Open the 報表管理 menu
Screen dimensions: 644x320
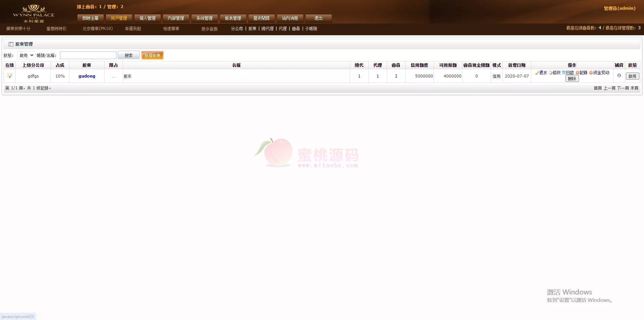pyautogui.click(x=233, y=18)
